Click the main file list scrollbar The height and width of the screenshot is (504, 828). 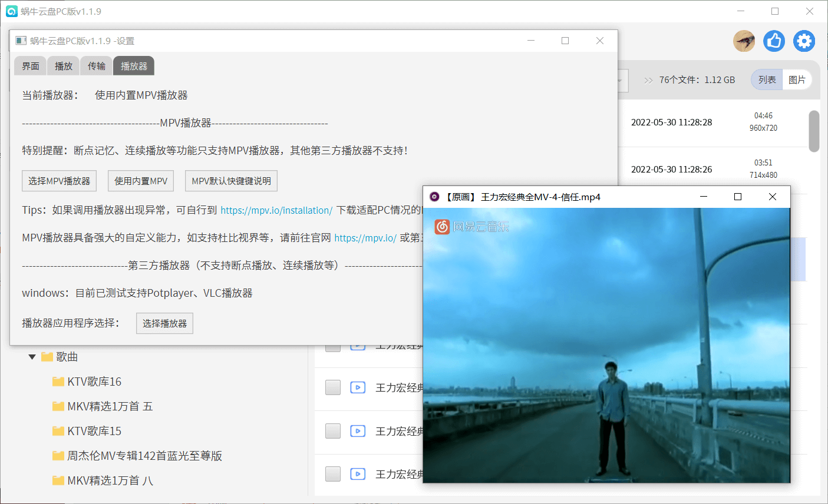814,131
